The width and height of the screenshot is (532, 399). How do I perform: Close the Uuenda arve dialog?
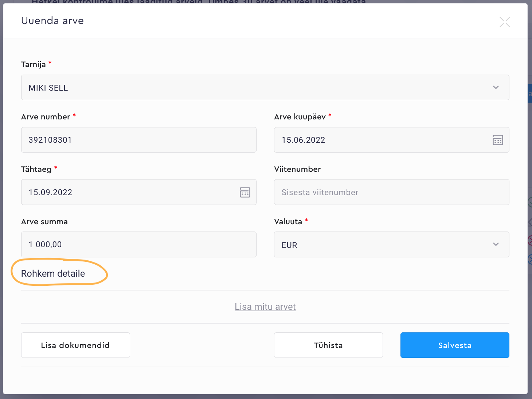tap(505, 22)
